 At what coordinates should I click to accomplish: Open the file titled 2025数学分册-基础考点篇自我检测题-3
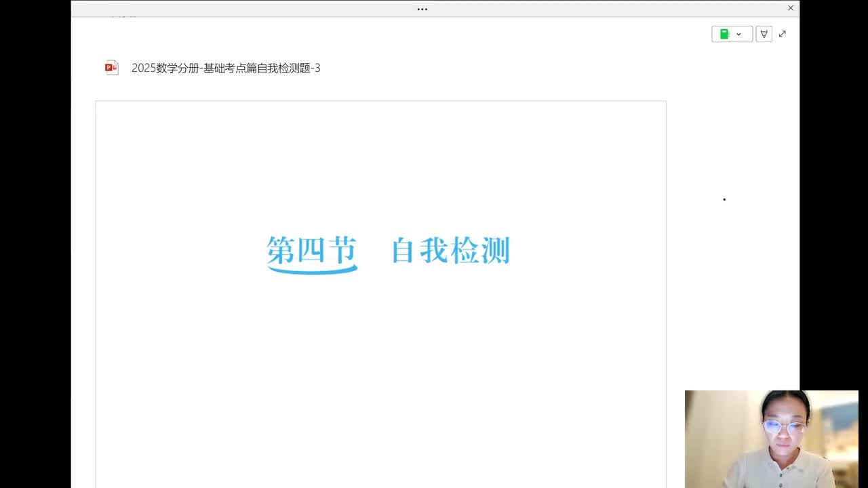[x=226, y=68]
